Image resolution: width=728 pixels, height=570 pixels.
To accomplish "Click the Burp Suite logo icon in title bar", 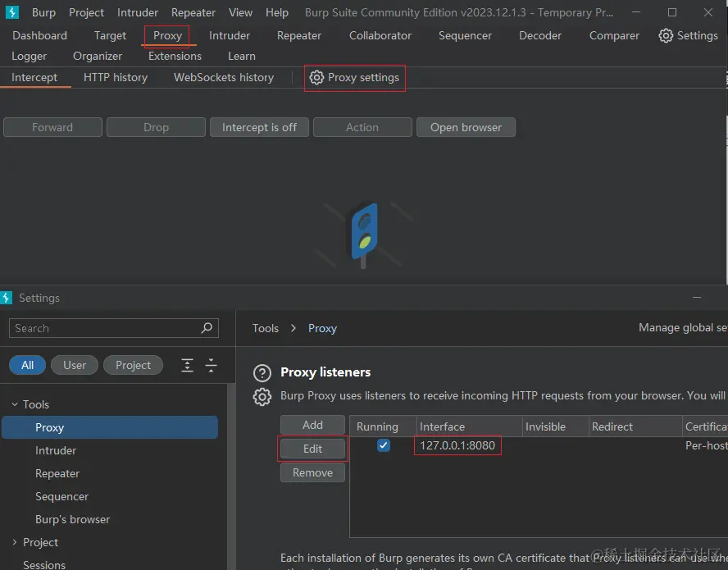I will [x=11, y=12].
